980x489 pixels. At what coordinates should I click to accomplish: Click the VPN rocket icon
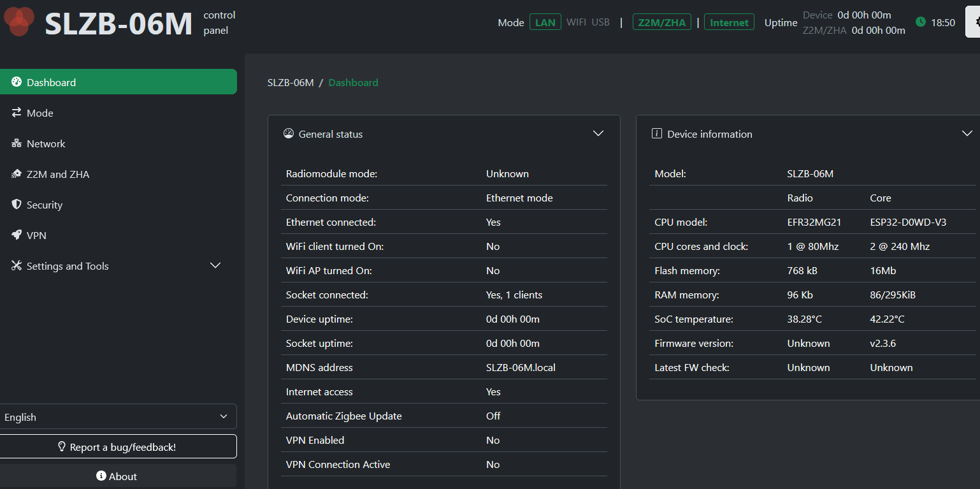pyautogui.click(x=17, y=235)
